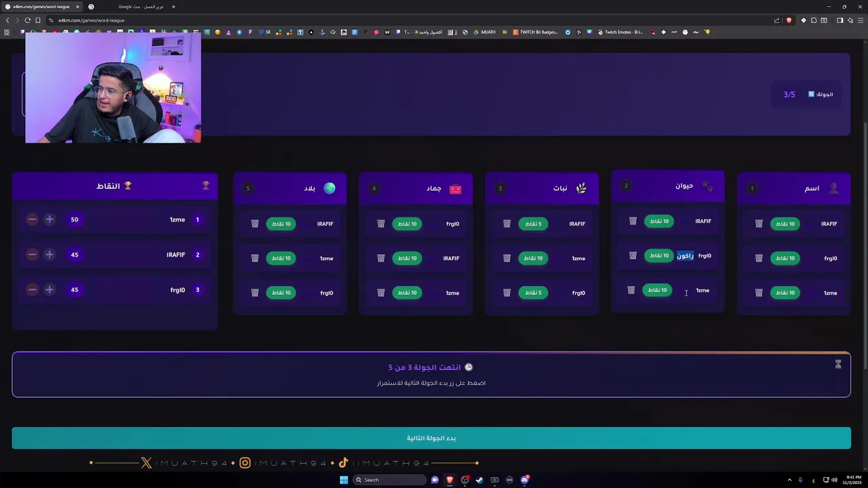Click the toolbox icon in the جماد header
868x488 pixels.
[456, 188]
